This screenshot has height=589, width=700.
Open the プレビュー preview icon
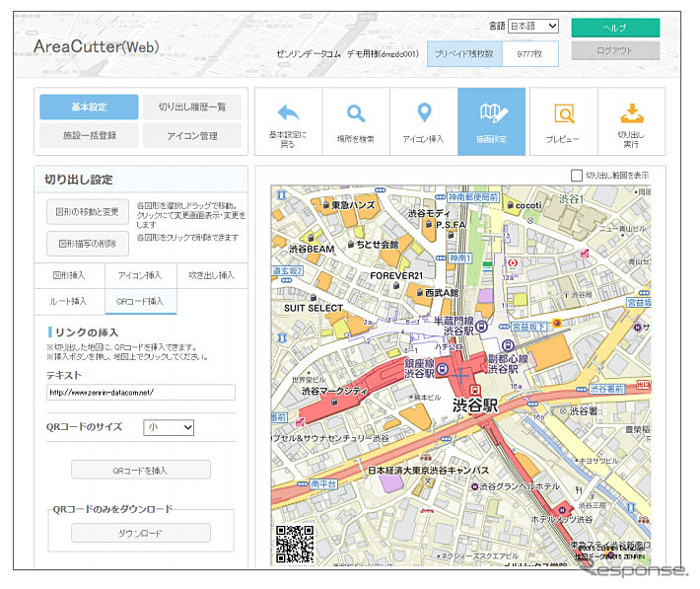tap(563, 113)
